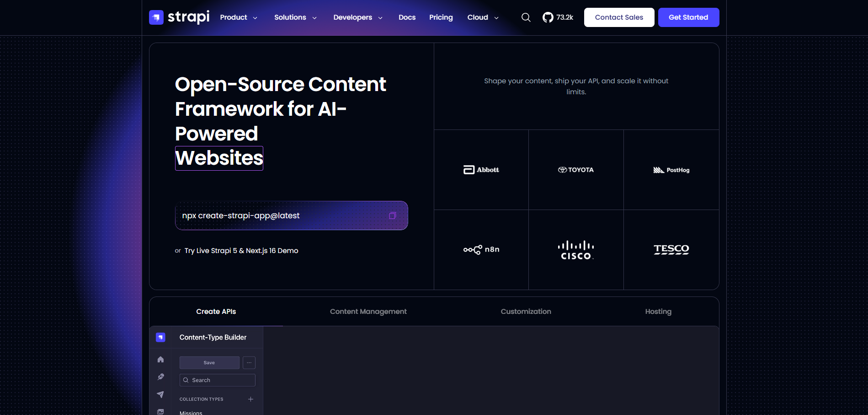
Task: Click the Cisco customer logo
Action: 576,250
